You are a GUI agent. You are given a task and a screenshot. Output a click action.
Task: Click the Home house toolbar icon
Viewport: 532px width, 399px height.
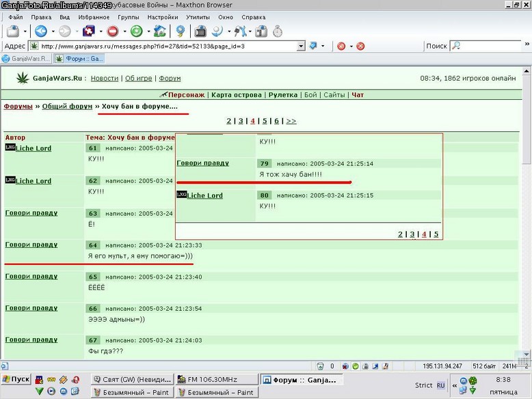[x=160, y=31]
